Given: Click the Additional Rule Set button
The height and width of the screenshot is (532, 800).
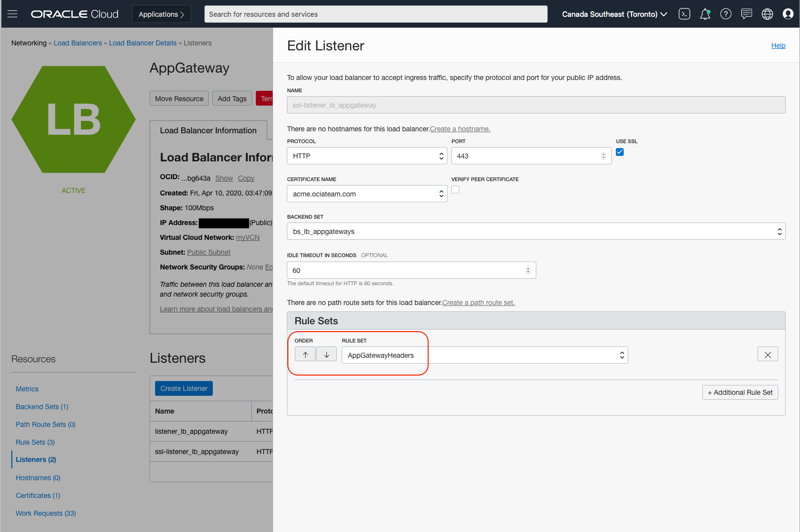Looking at the screenshot, I should [x=740, y=392].
